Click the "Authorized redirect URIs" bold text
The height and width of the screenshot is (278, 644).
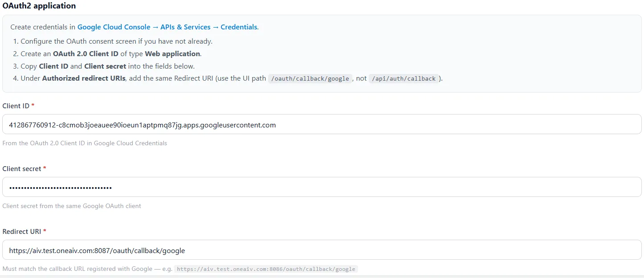point(83,79)
